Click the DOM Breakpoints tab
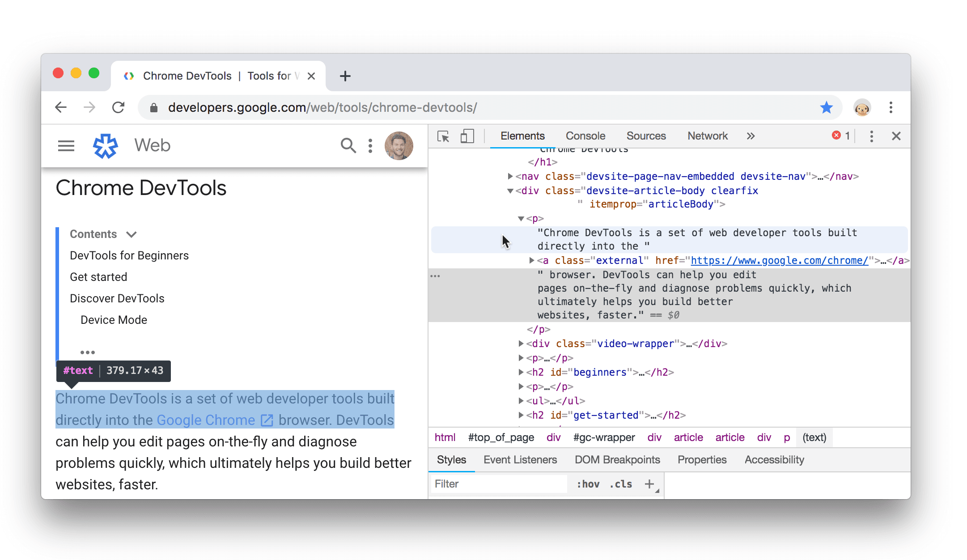 617,459
